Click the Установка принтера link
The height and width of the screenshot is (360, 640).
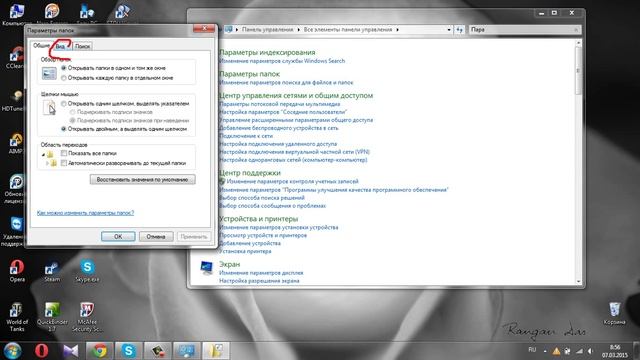click(245, 251)
